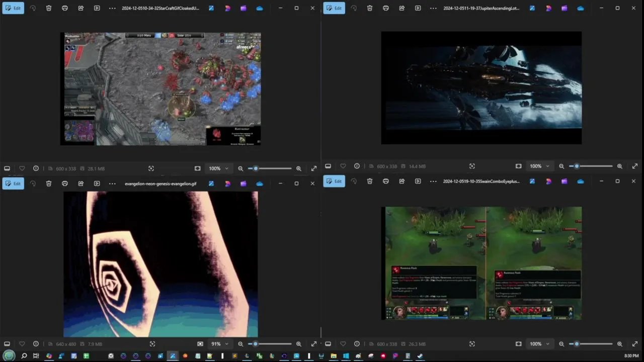
Task: Click Edit in the SwainCombo window
Action: (x=334, y=181)
